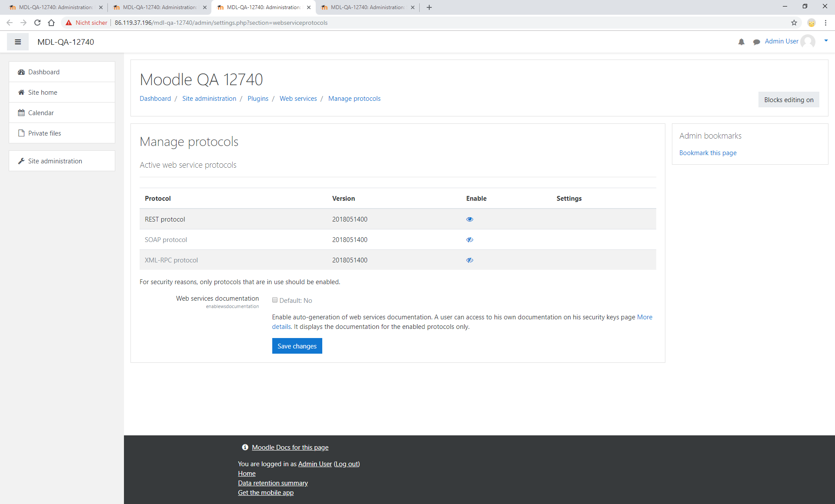Enable the XML-RPC protocol crossed-eye icon
This screenshot has width=835, height=504.
point(470,260)
